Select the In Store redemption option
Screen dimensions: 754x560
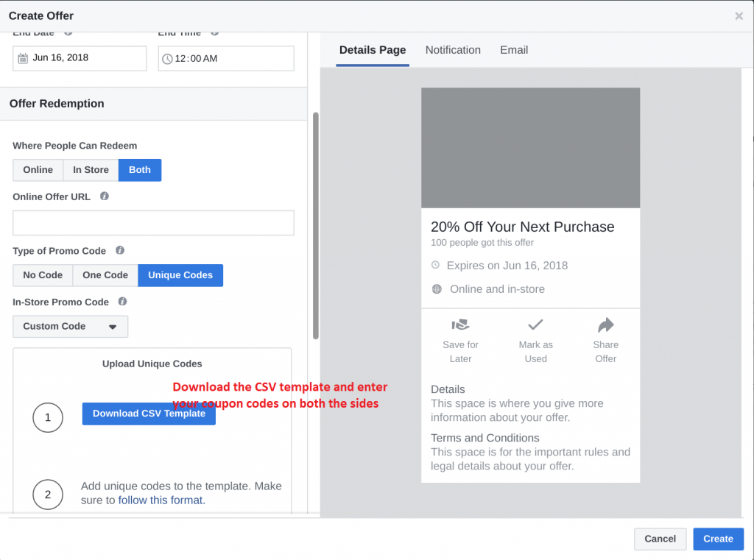point(90,170)
